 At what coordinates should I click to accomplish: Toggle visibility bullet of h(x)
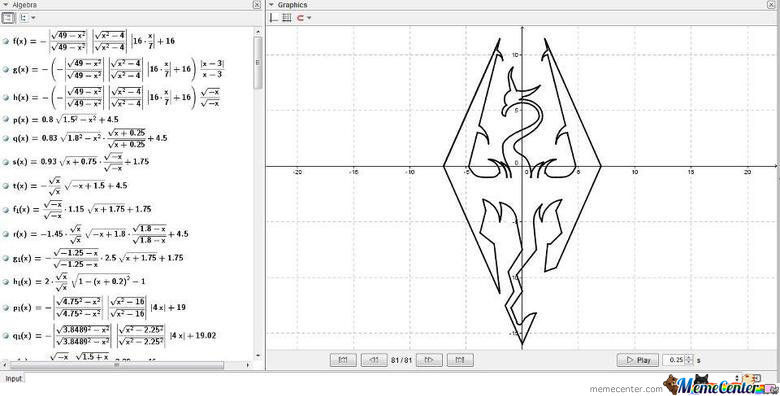coord(6,98)
